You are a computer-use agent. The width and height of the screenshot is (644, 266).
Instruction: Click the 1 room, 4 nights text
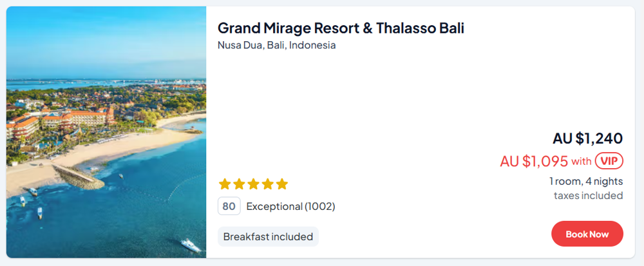point(586,181)
